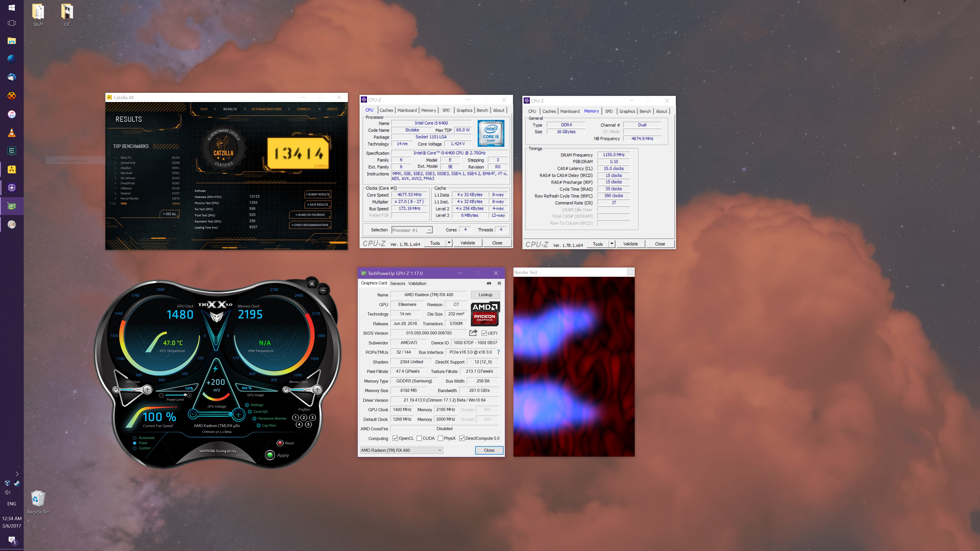
Task: Open the Stuff desktop folder
Action: click(x=38, y=15)
